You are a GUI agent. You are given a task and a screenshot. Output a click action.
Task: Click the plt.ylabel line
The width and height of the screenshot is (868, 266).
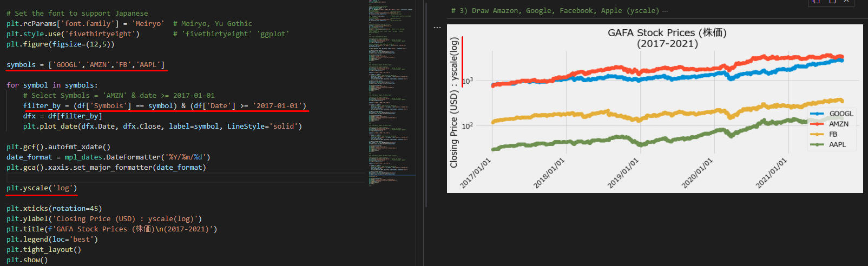click(x=104, y=218)
